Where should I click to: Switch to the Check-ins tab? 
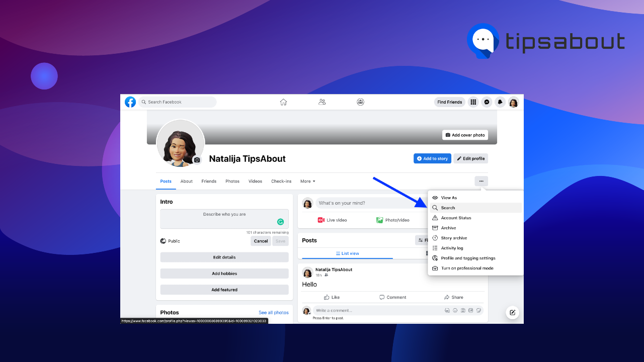pos(281,182)
